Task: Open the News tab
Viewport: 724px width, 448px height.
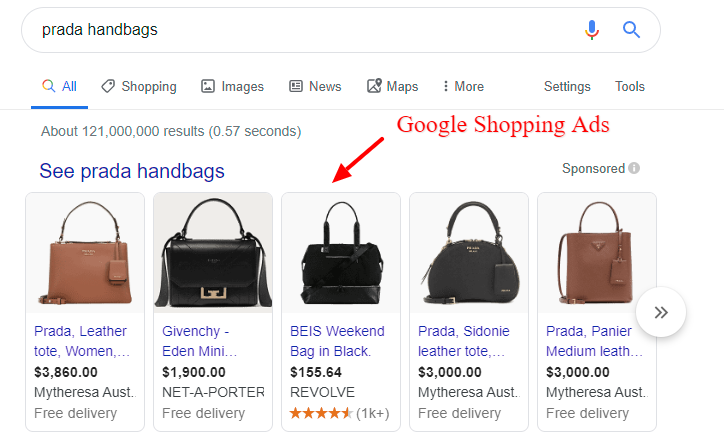Action: click(x=315, y=86)
